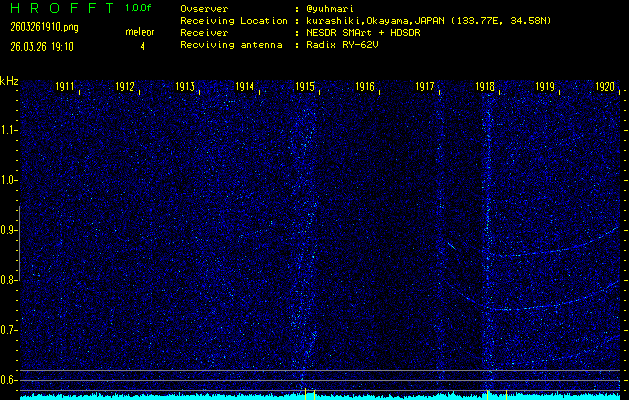Click the rightmost yellow meteor marker at the bottom
The width and height of the screenshot is (629, 400).
pos(506,394)
